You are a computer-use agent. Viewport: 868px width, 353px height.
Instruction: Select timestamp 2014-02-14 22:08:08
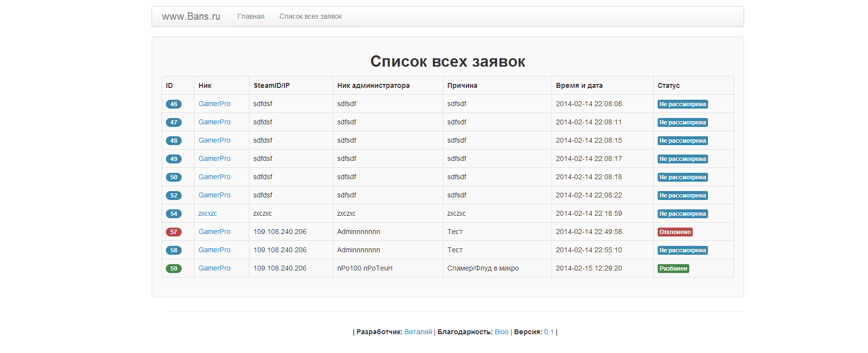(x=589, y=104)
